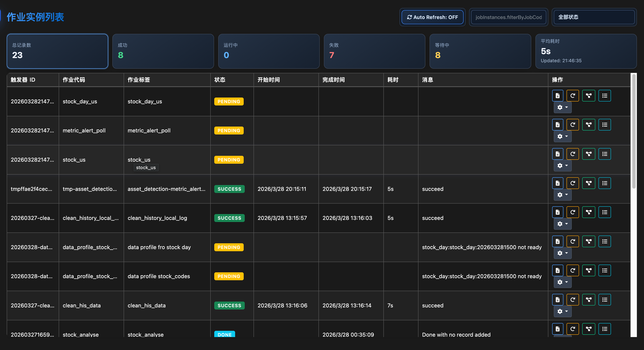Image resolution: width=644 pixels, height=350 pixels.
Task: Click list icon for tmp-asset_detection row
Action: [x=605, y=183]
